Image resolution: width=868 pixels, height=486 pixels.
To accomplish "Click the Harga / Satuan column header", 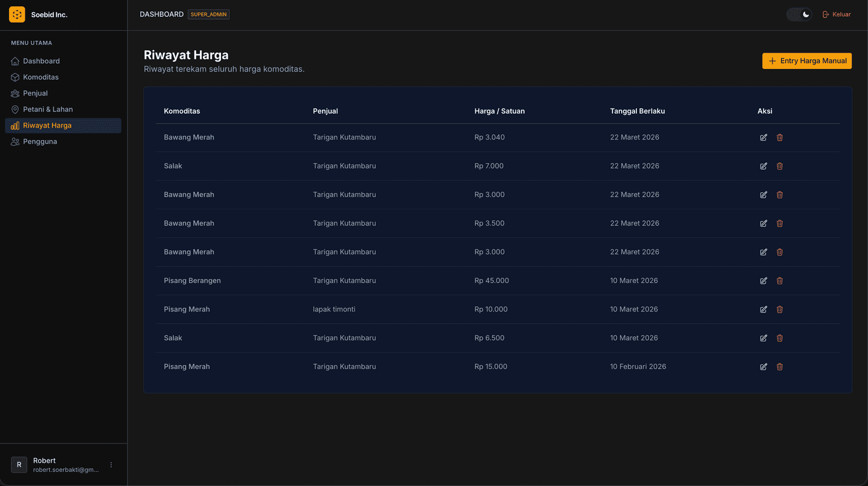I will [x=500, y=111].
